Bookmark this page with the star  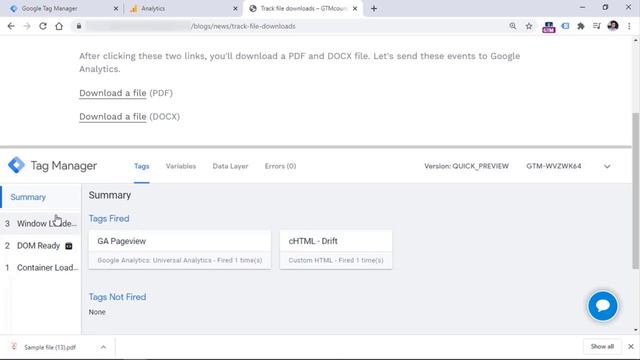pyautogui.click(x=529, y=26)
